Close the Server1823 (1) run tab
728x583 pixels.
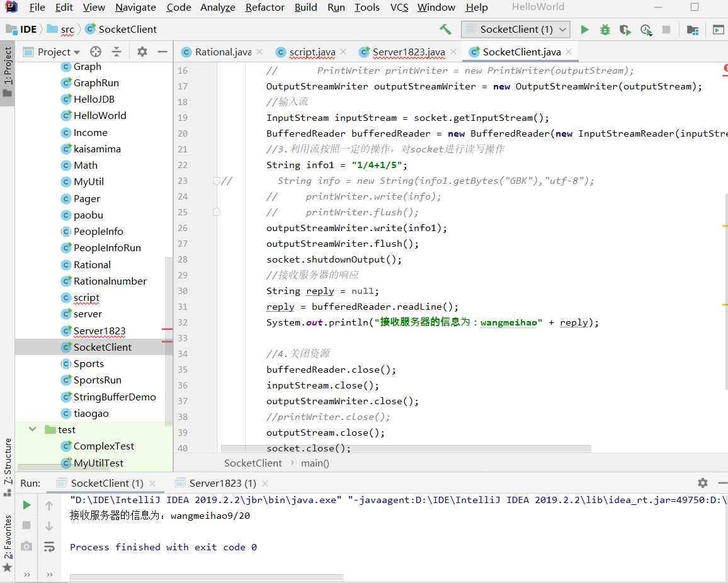coord(264,483)
